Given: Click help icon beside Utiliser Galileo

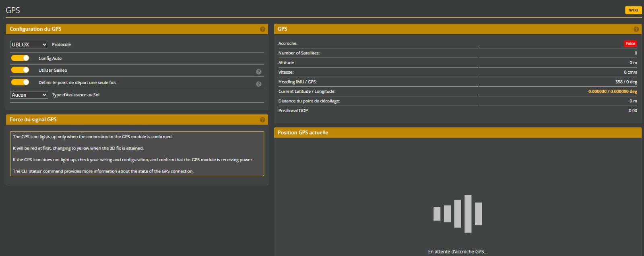Looking at the screenshot, I should (258, 72).
